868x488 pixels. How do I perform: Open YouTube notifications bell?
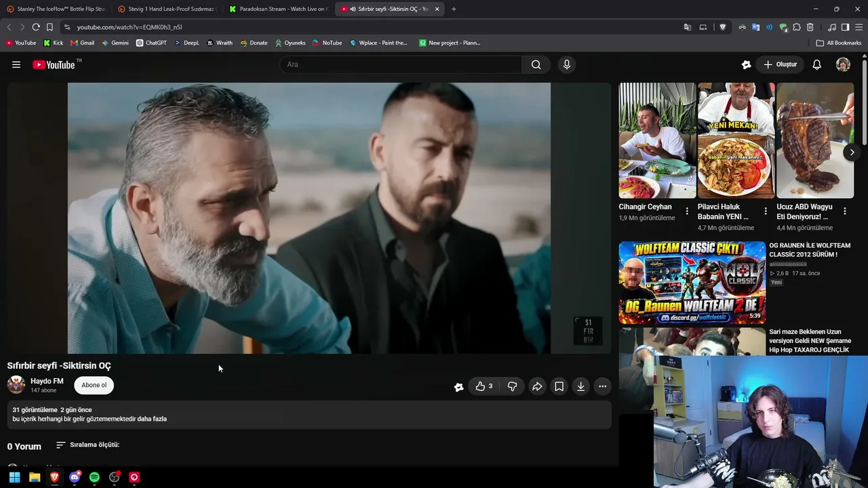pyautogui.click(x=817, y=64)
